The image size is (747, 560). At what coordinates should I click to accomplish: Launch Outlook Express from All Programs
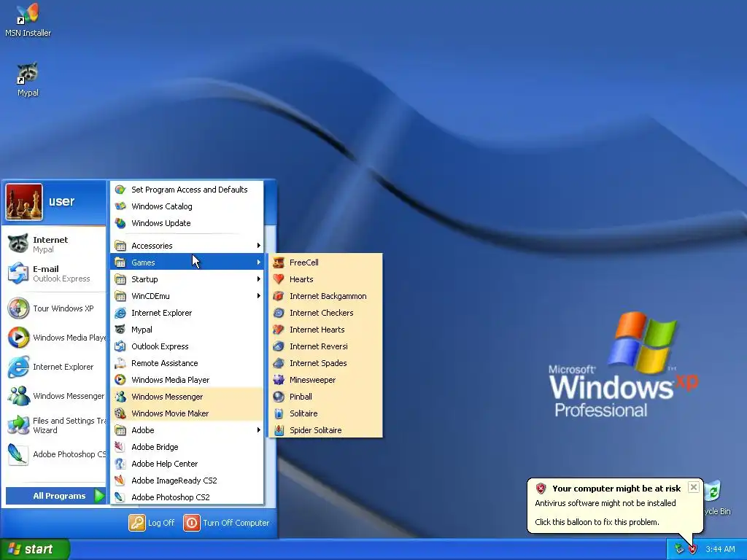point(187,346)
